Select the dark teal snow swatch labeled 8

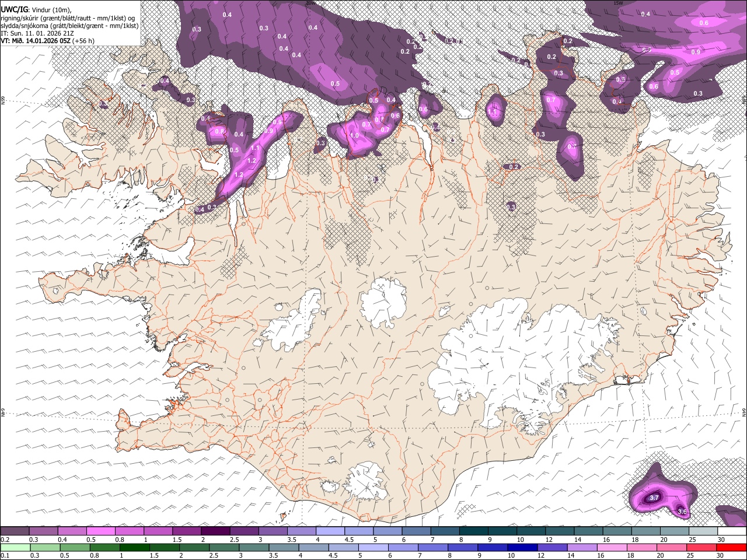pyautogui.click(x=473, y=531)
